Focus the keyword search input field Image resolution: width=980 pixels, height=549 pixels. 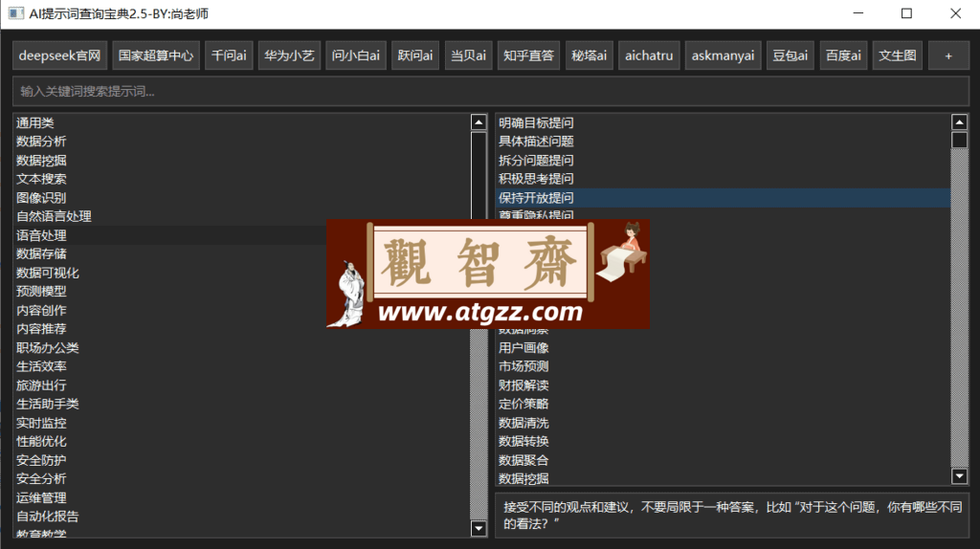pyautogui.click(x=491, y=91)
